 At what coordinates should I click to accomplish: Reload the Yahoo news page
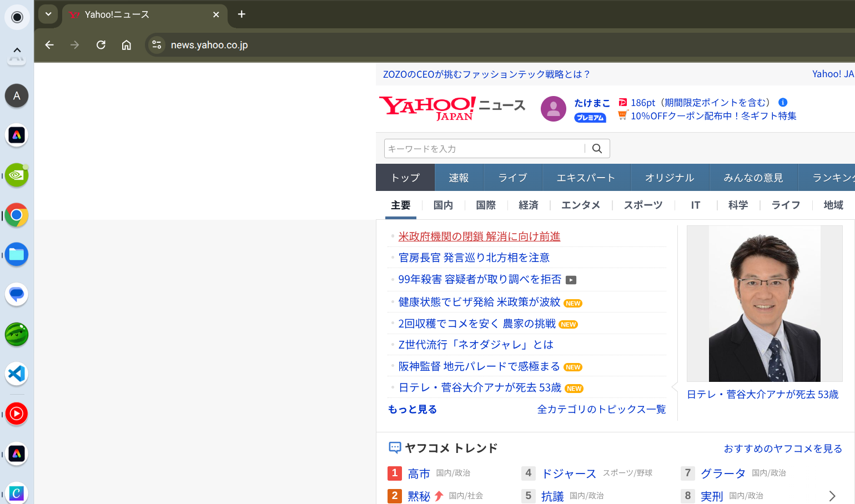[x=100, y=45]
